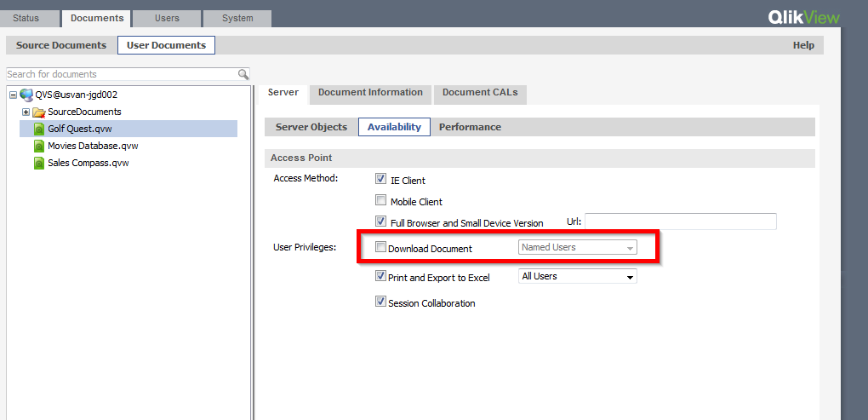Viewport: 868px width, 420px height.
Task: Enable the Mobile Client checkbox
Action: 380,200
